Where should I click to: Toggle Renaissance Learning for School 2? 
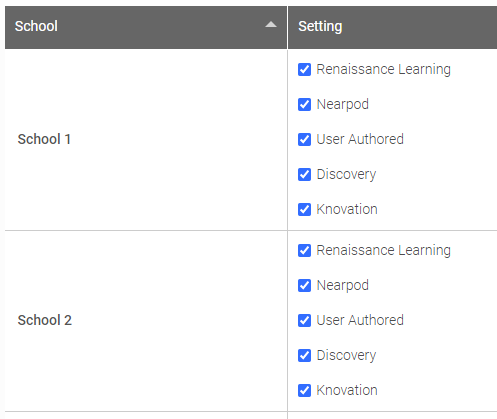(x=304, y=250)
